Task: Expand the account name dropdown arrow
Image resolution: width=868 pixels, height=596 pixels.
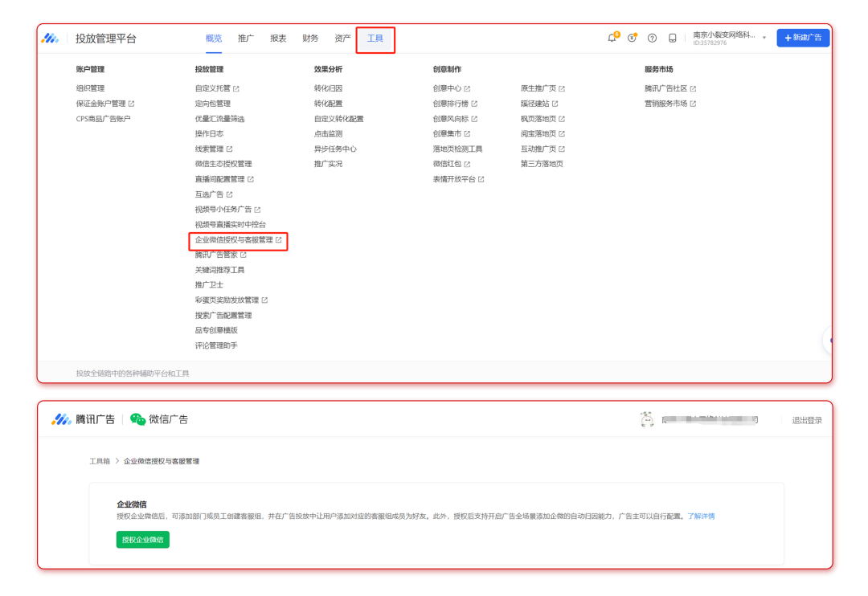Action: pos(764,39)
